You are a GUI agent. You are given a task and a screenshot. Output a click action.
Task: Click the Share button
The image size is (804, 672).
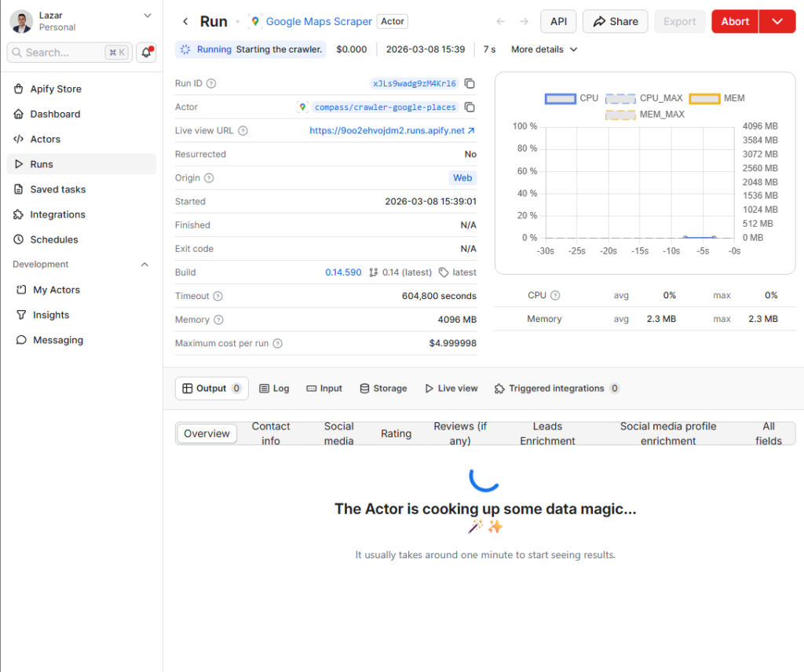(x=616, y=21)
